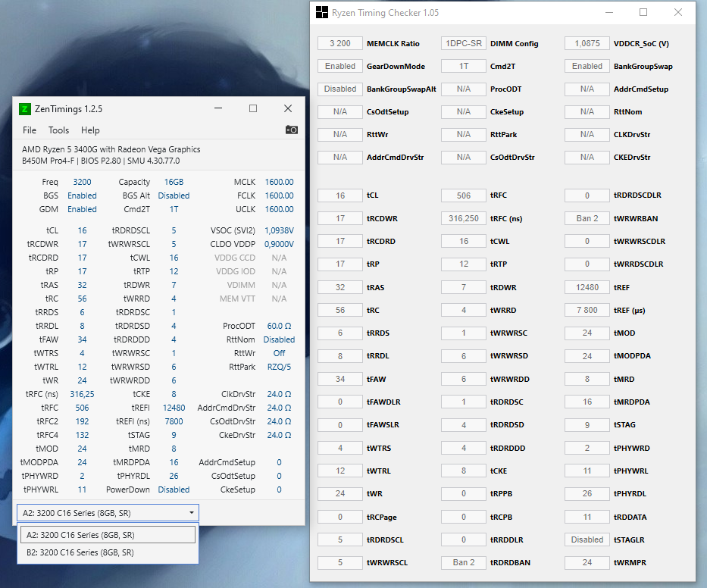Click the tWRWRBAN field showing Ban 2
Viewport: 707px width, 588px height.
(587, 218)
